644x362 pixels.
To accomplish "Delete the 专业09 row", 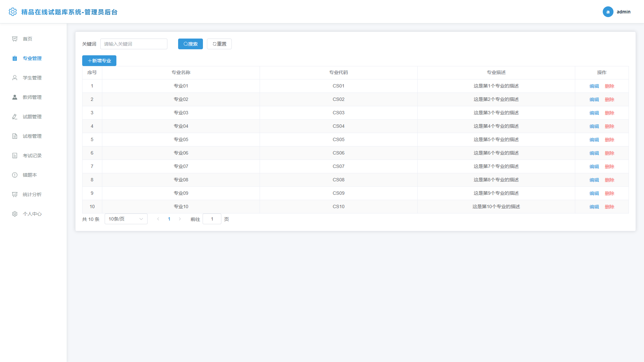I will tap(609, 193).
